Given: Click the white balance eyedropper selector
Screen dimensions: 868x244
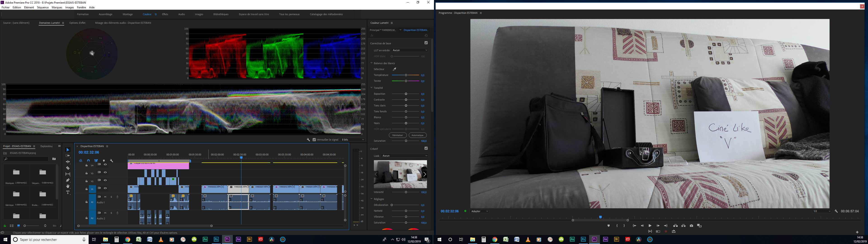Looking at the screenshot, I should 395,69.
